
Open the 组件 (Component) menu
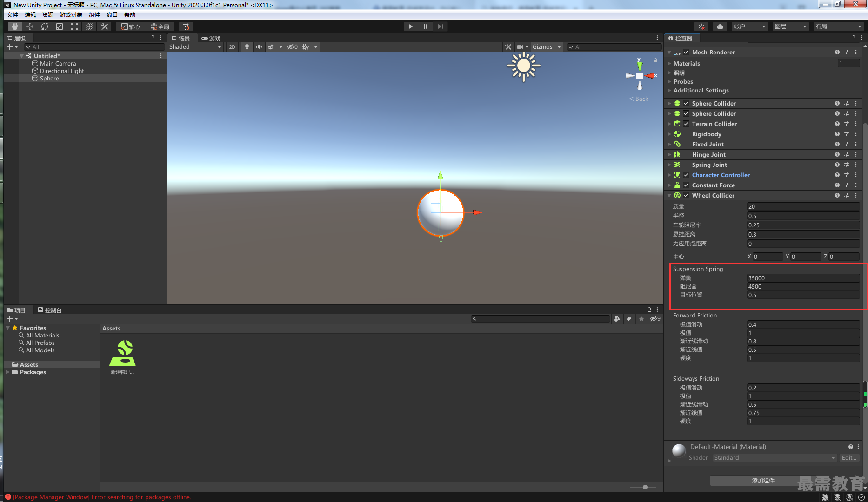(x=94, y=14)
